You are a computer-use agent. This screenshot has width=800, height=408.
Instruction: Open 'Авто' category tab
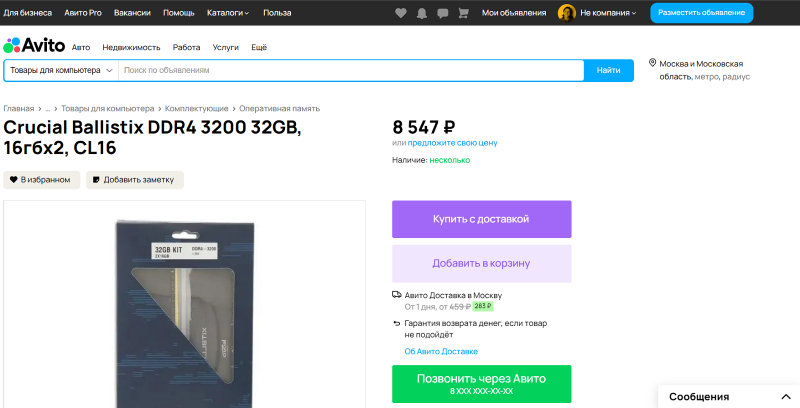[x=81, y=47]
